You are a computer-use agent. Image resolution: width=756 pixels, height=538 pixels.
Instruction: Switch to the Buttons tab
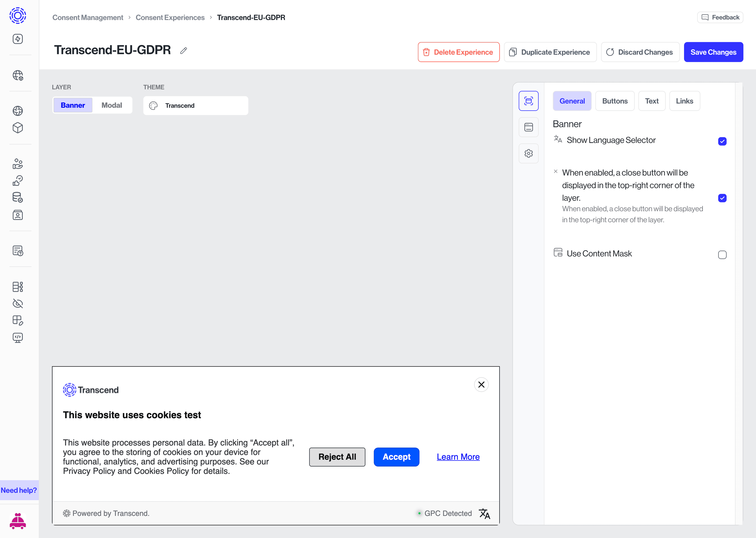point(615,101)
